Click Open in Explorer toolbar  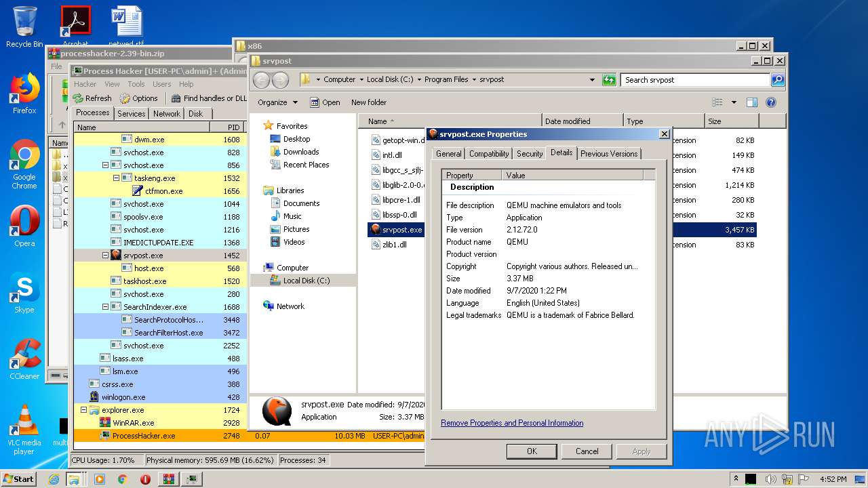pos(325,102)
